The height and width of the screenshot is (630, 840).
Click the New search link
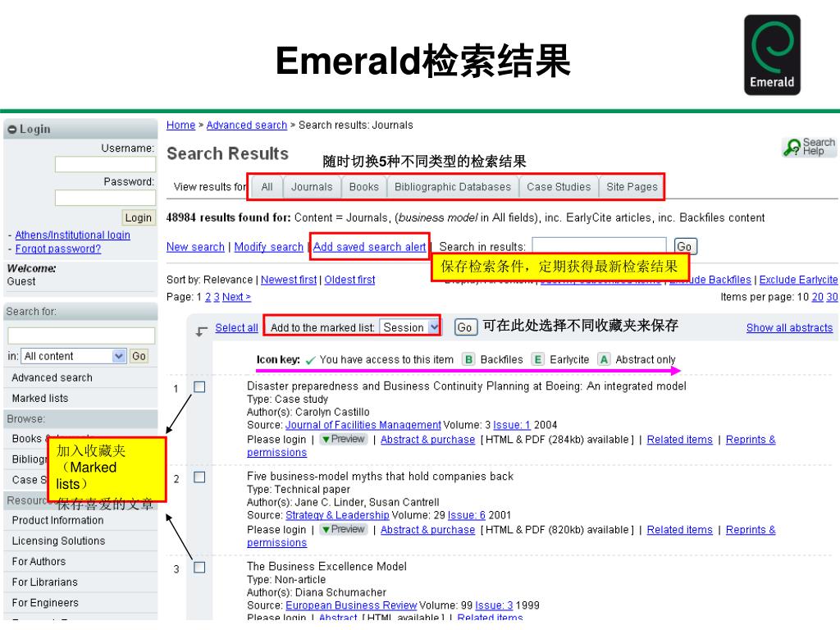pyautogui.click(x=195, y=247)
